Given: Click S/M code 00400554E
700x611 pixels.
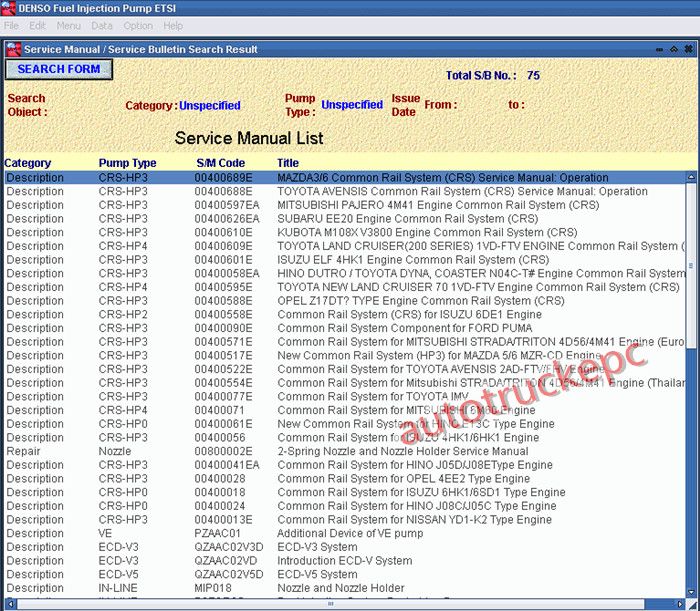Looking at the screenshot, I should pos(223,383).
